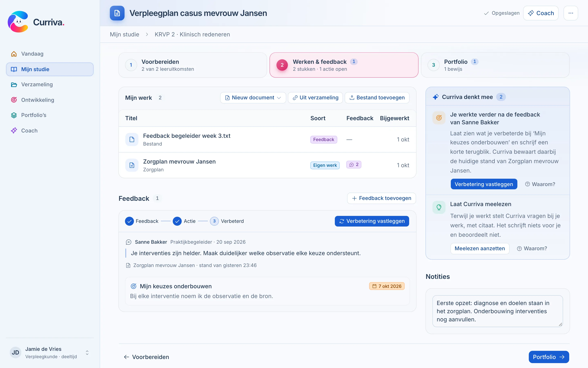This screenshot has height=368, width=588.
Task: Click the Titel column header
Action: 131,118
